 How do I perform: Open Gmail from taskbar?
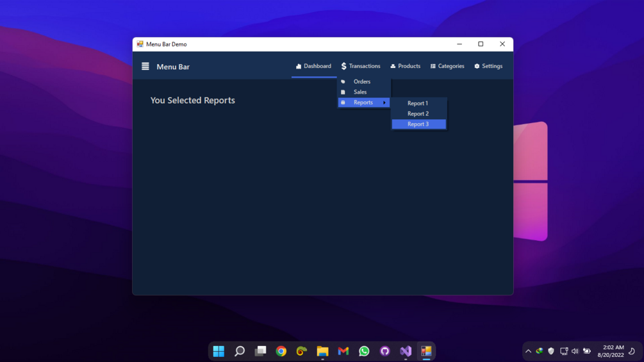[343, 351]
